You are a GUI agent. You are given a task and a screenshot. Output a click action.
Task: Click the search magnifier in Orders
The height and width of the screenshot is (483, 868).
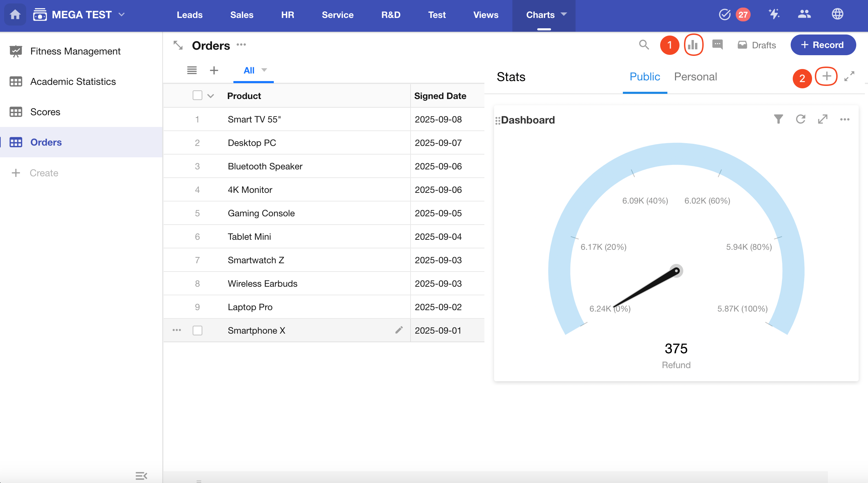pyautogui.click(x=644, y=45)
